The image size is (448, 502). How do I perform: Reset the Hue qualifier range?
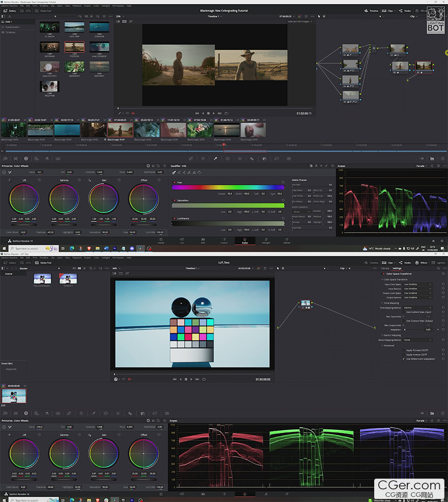click(x=283, y=182)
